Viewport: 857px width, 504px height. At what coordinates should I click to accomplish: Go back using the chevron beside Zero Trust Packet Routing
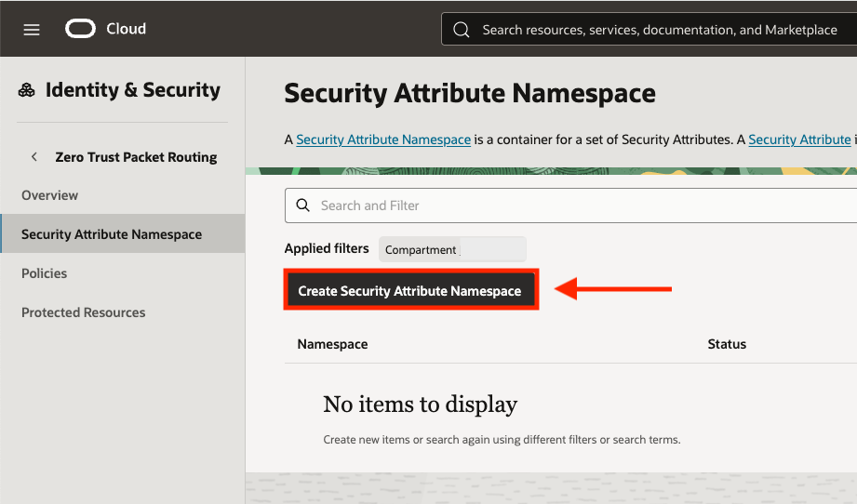point(34,157)
